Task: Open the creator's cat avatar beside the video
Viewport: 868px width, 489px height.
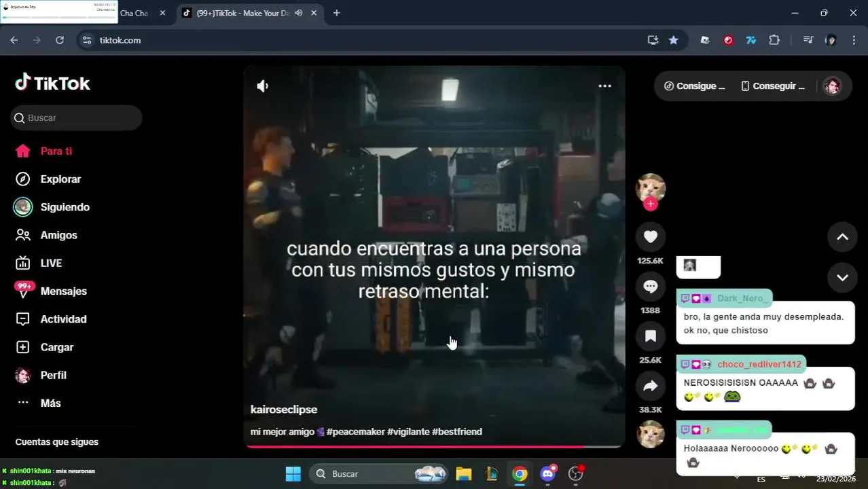Action: tap(651, 187)
